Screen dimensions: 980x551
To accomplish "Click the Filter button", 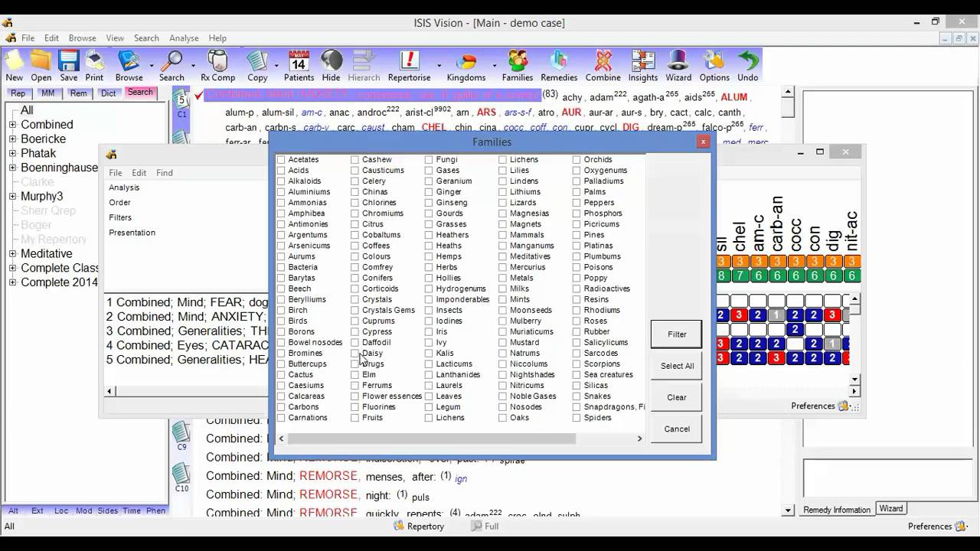I will point(677,334).
